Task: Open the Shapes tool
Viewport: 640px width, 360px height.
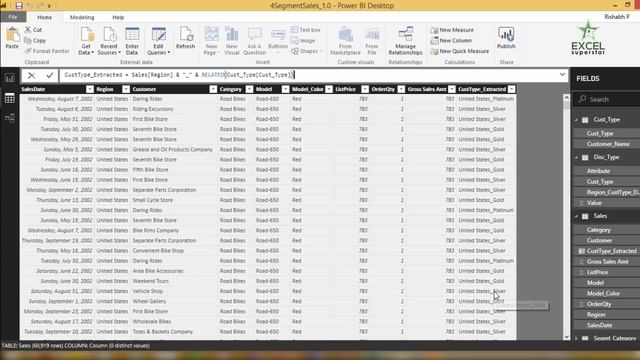Action: point(307,51)
